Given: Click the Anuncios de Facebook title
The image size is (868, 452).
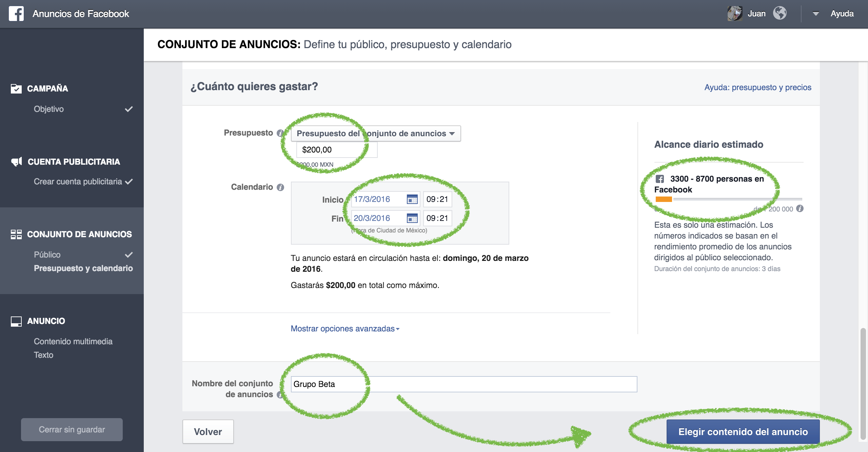Looking at the screenshot, I should [81, 14].
